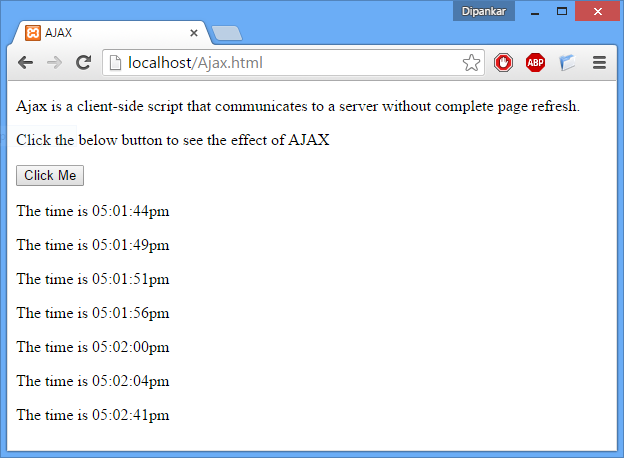Open a new tab with the blank tab button
The width and height of the screenshot is (624, 458).
[x=226, y=33]
